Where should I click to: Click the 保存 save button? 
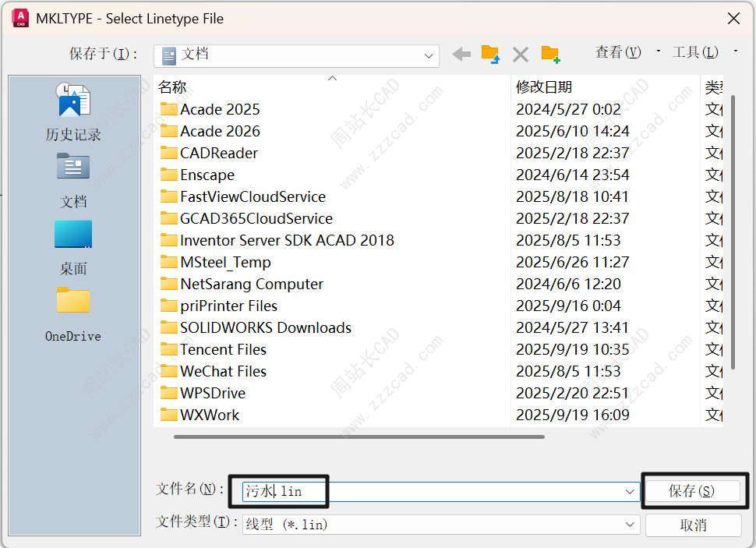[x=692, y=491]
